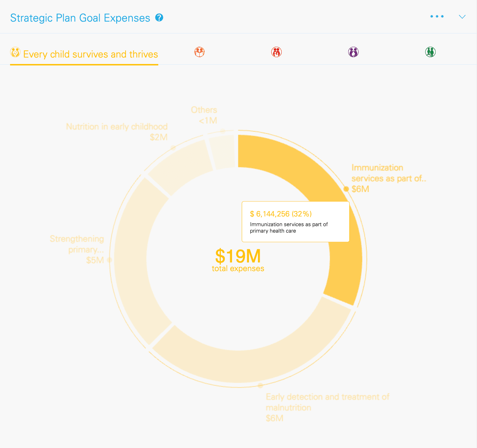Select the purple goal icon tab

[x=353, y=52]
